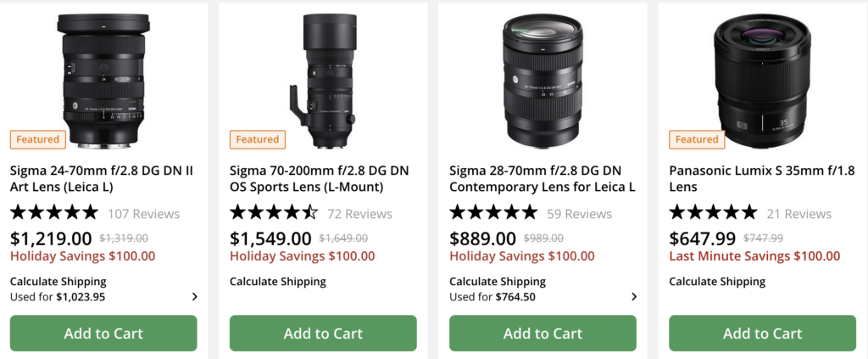
Task: Open the Panasonic Lumix S 35mm image
Action: [x=762, y=75]
